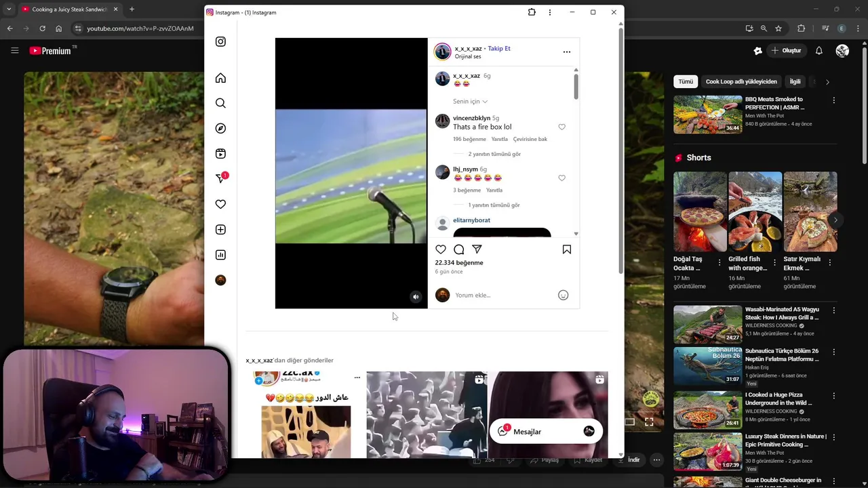Screen dimensions: 868x488
Task: Open YouTube account avatar menu
Action: (843, 51)
